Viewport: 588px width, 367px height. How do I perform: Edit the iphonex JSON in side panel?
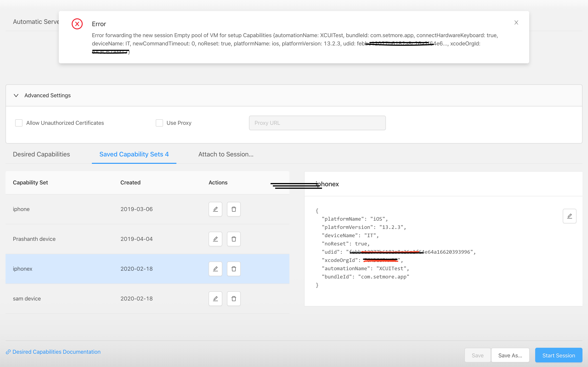[x=570, y=216]
